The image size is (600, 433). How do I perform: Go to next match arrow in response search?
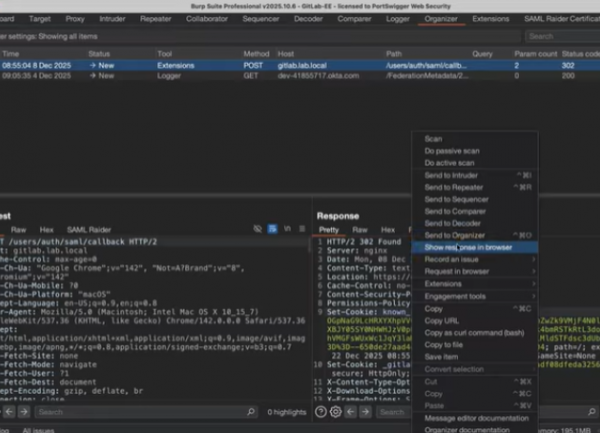[x=365, y=412]
